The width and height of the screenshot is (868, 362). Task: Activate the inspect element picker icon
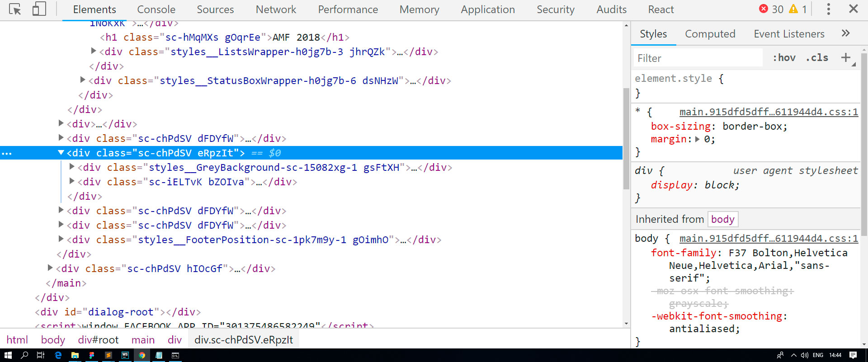pyautogui.click(x=15, y=9)
